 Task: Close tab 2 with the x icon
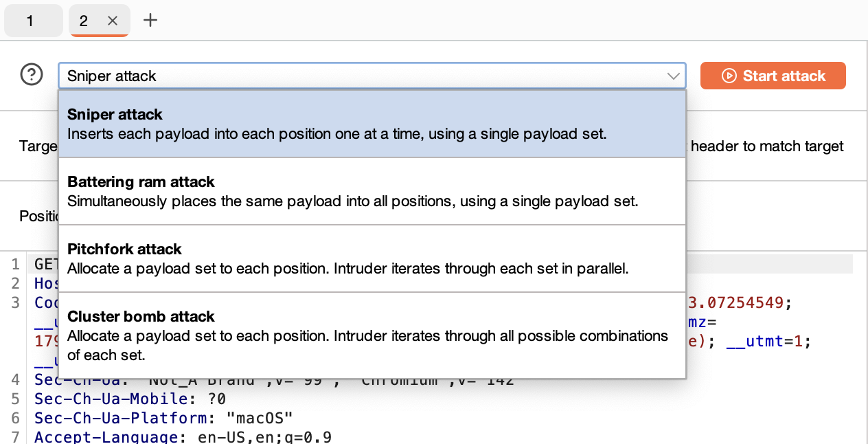tap(113, 21)
